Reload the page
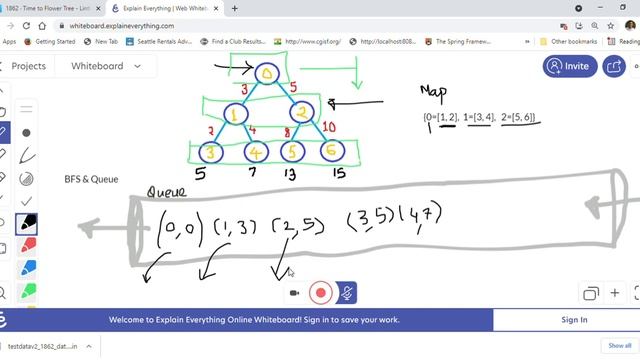The height and width of the screenshot is (360, 640). point(26,26)
